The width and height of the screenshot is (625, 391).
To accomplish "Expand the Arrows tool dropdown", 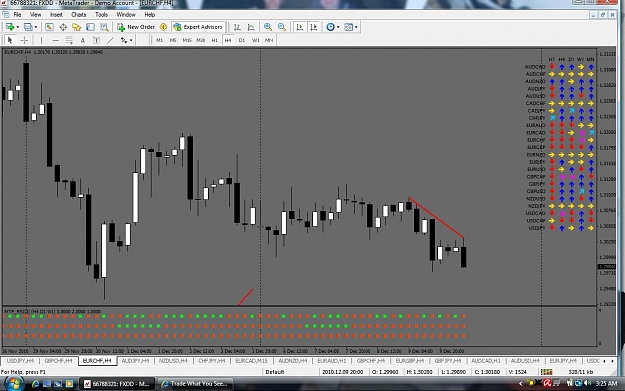I will (131, 40).
